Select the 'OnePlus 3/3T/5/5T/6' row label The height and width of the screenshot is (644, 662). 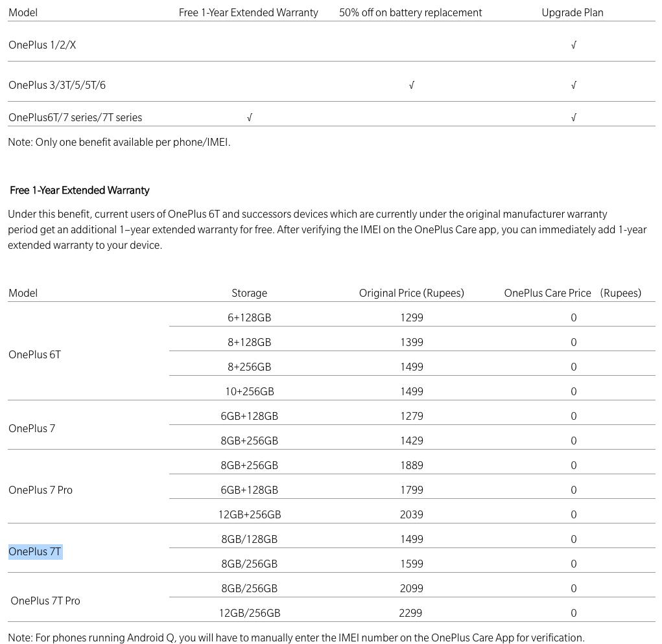point(57,85)
